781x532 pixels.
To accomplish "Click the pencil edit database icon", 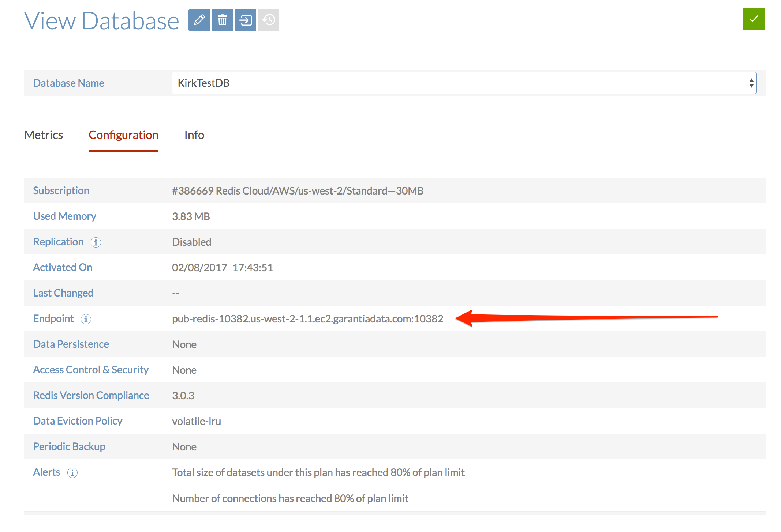I will tap(199, 20).
